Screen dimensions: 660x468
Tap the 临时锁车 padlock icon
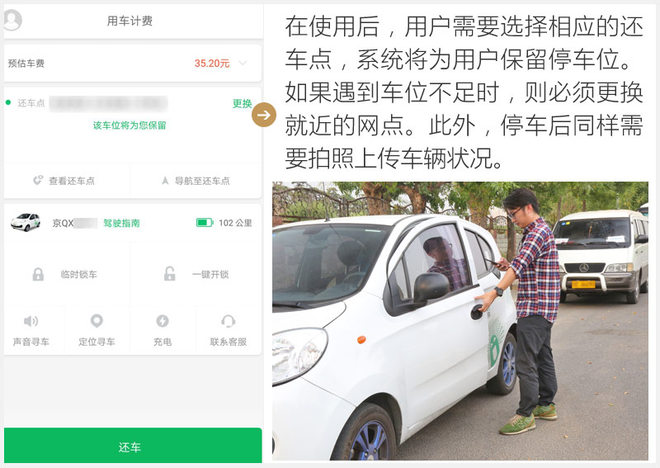point(38,274)
